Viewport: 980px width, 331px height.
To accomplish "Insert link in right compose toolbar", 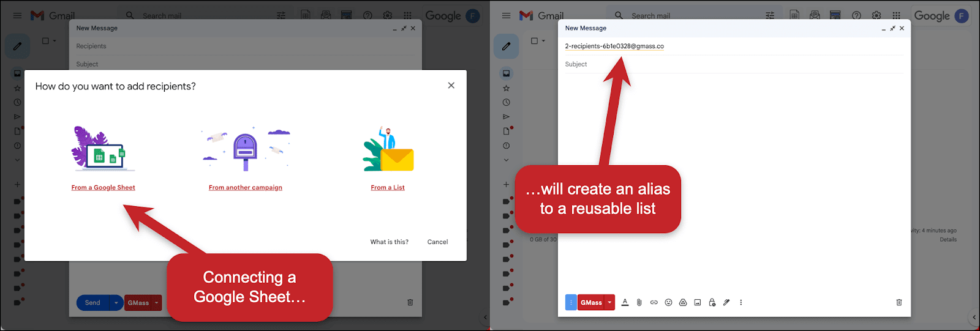I will click(654, 302).
